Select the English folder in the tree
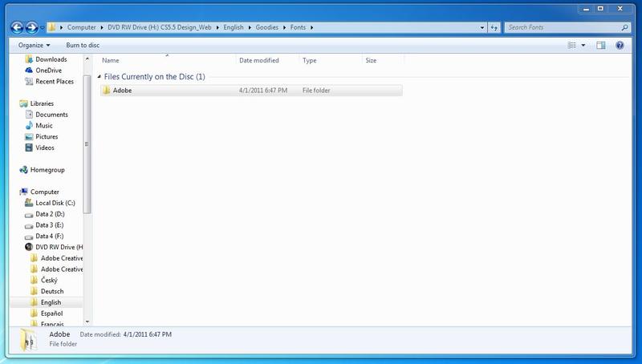 (x=46, y=302)
